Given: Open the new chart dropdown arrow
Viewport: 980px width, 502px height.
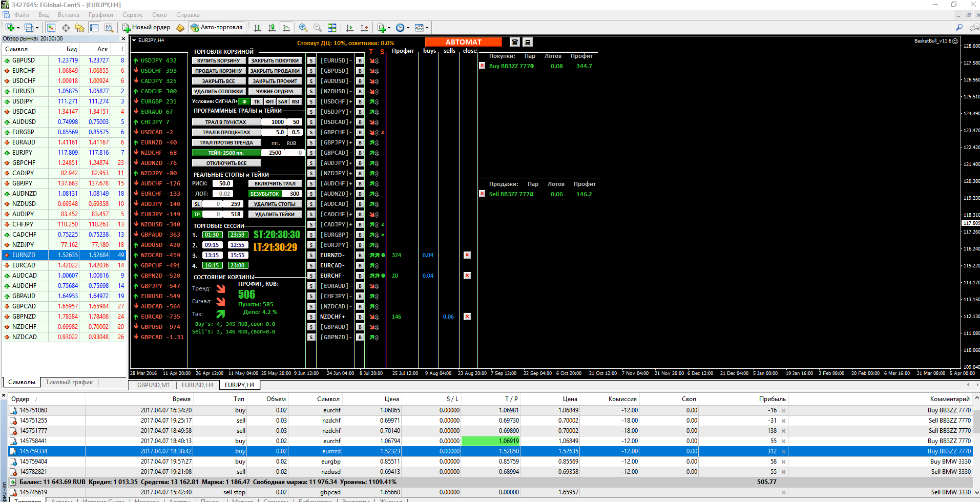Looking at the screenshot, I should click(18, 28).
